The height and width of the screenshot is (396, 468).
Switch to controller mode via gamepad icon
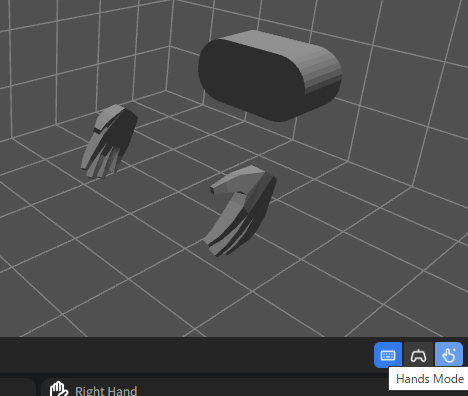[x=418, y=355]
